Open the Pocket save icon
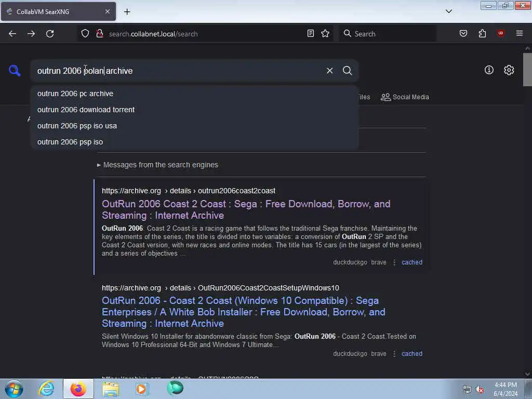Image resolution: width=532 pixels, height=399 pixels. tap(463, 33)
